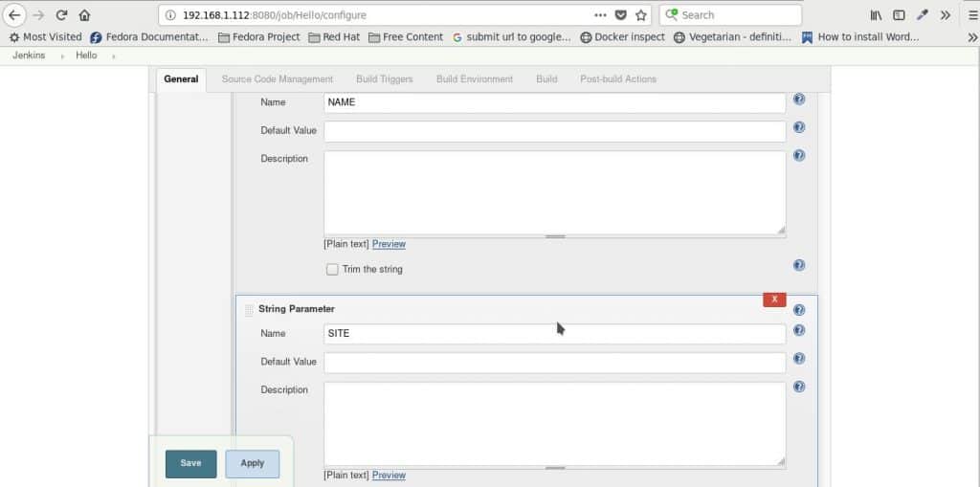Expand toolbar overflow chevron
The image size is (980, 487).
click(946, 15)
